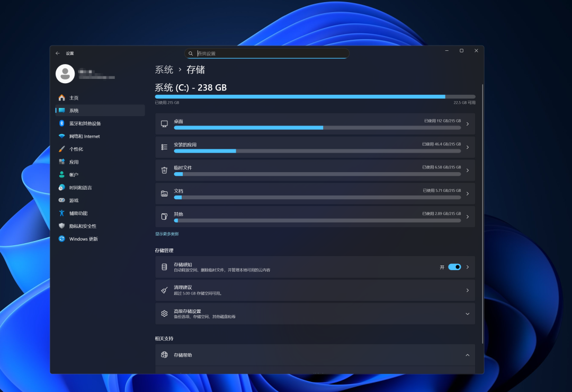Click the 个性化 paintbrush icon
Viewport: 572px width, 392px height.
click(x=61, y=149)
